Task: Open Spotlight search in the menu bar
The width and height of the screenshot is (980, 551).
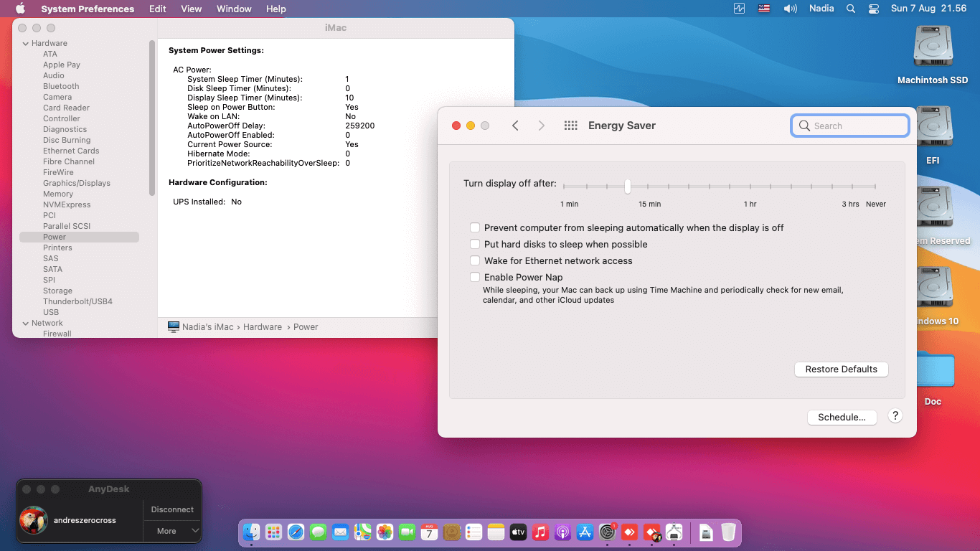Action: coord(851,9)
